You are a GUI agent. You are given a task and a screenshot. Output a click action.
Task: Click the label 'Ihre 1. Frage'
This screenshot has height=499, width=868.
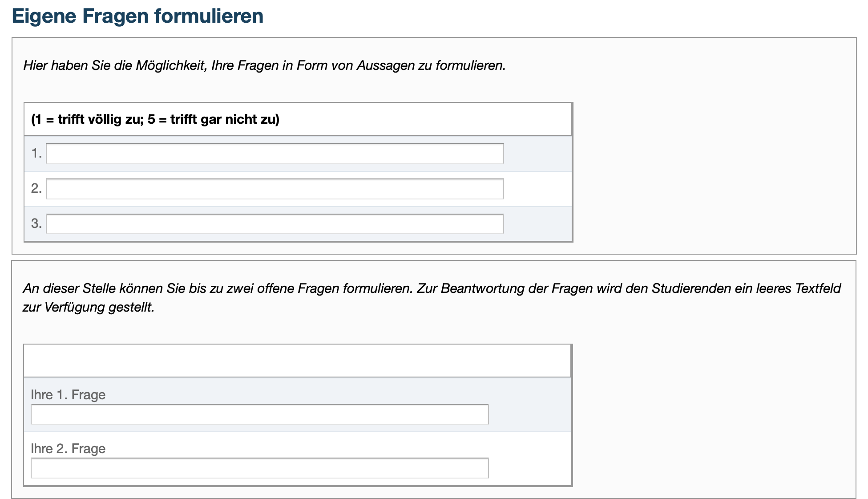68,394
